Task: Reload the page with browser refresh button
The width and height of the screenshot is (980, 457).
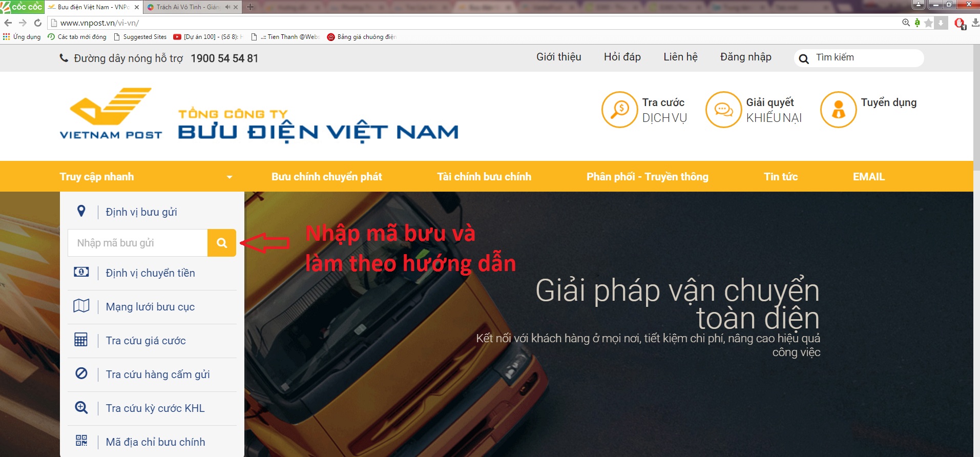Action: [37, 23]
